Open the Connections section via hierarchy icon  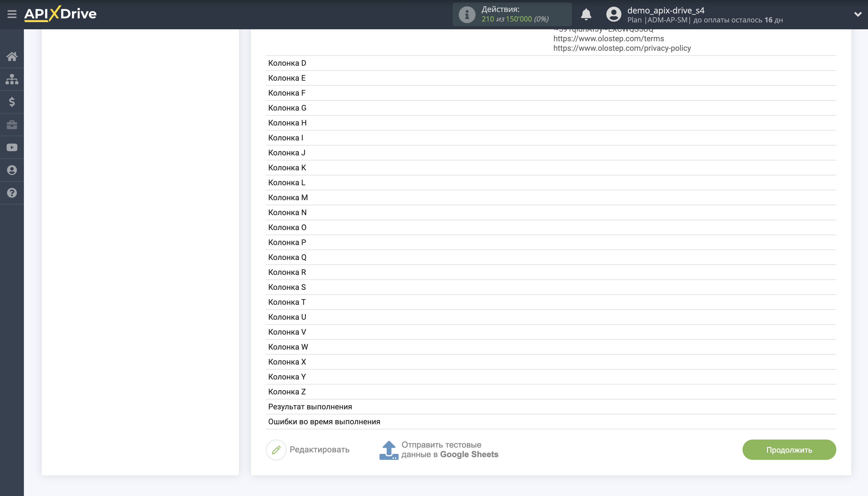click(x=12, y=79)
